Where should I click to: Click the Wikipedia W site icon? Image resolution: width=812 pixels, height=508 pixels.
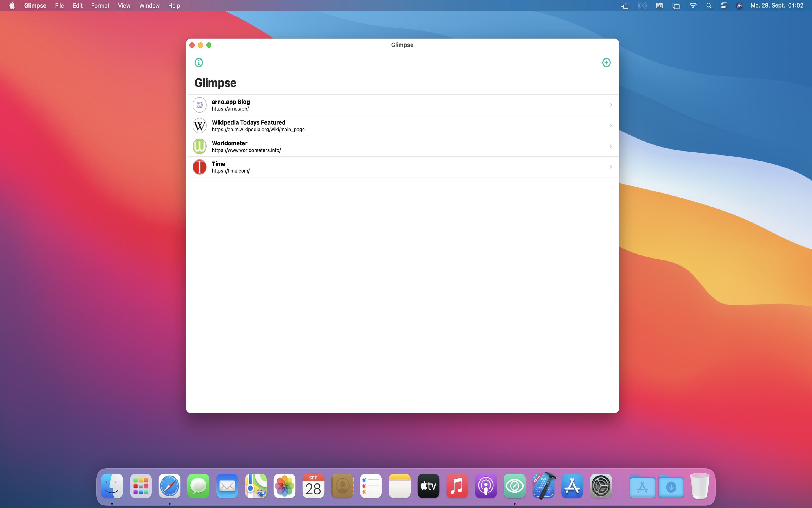(x=199, y=126)
